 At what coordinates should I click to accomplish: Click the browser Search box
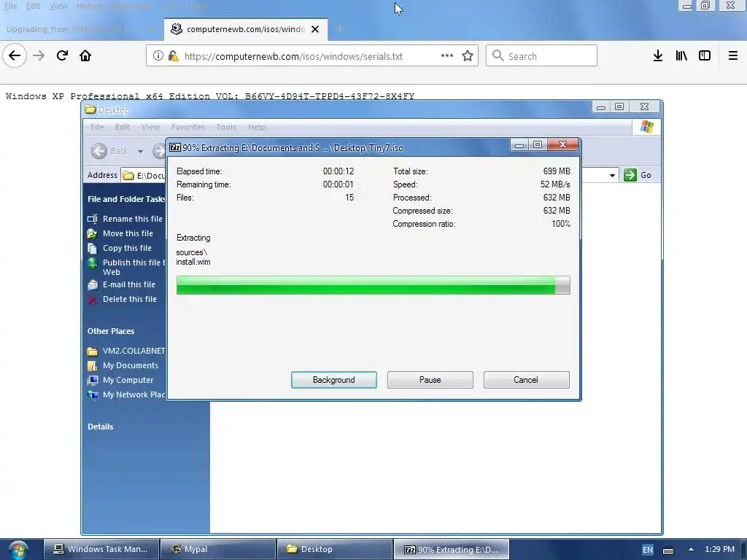(x=541, y=55)
